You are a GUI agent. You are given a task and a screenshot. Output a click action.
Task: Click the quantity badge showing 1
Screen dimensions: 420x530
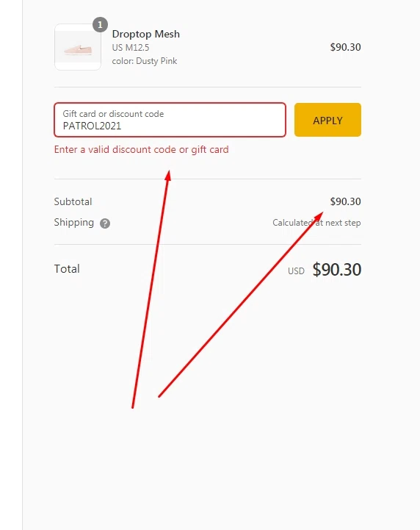click(x=100, y=25)
